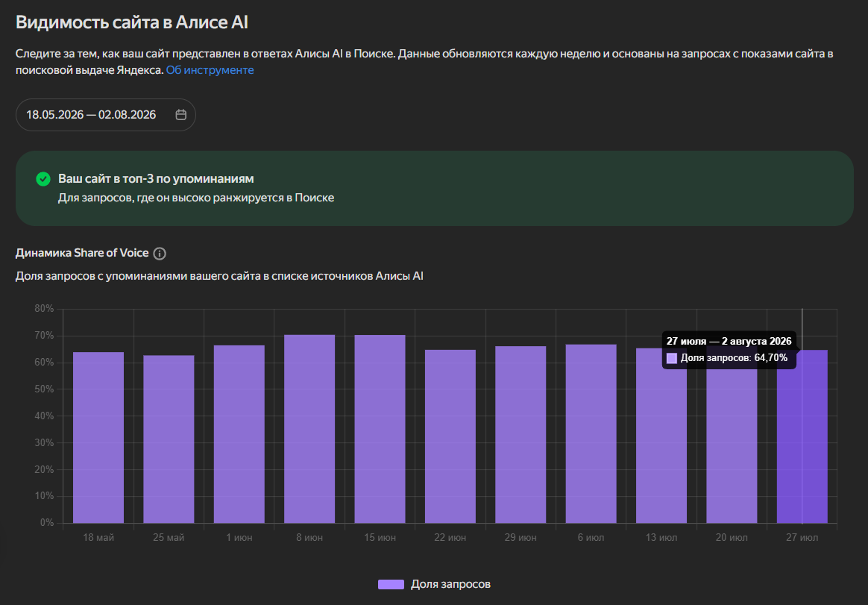868x605 pixels.
Task: Click the '27 июл' axis label
Action: pyautogui.click(x=802, y=537)
